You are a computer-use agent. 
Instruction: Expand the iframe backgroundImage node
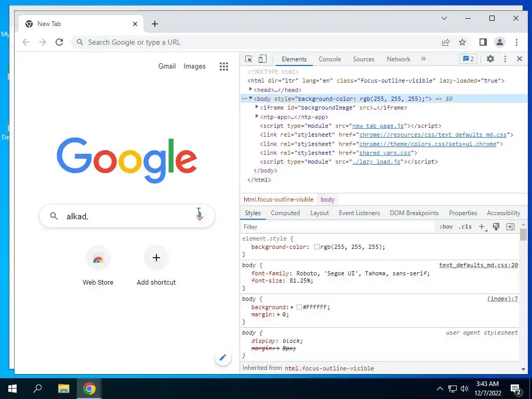(x=257, y=107)
